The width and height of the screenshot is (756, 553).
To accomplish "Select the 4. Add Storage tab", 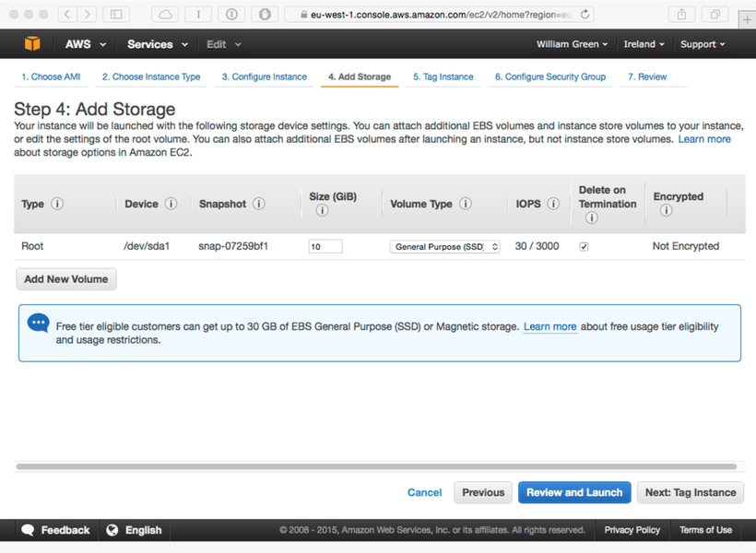I will 360,76.
